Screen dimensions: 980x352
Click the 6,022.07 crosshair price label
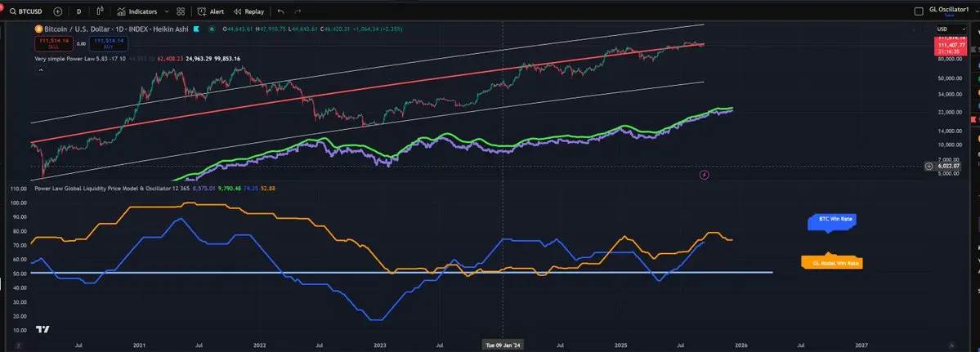[948, 166]
